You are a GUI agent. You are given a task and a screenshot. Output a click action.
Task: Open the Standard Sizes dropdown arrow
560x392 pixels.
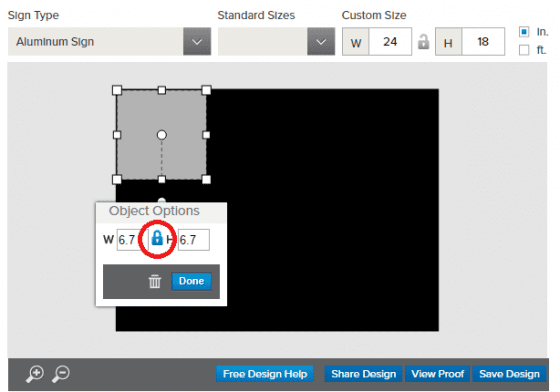(x=321, y=41)
